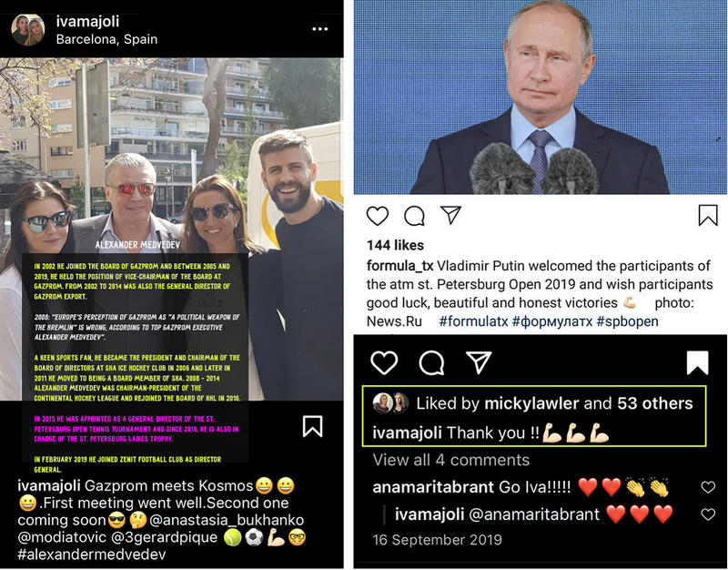Expand View all 4 comments
Image resolution: width=728 pixels, height=570 pixels.
coord(450,460)
